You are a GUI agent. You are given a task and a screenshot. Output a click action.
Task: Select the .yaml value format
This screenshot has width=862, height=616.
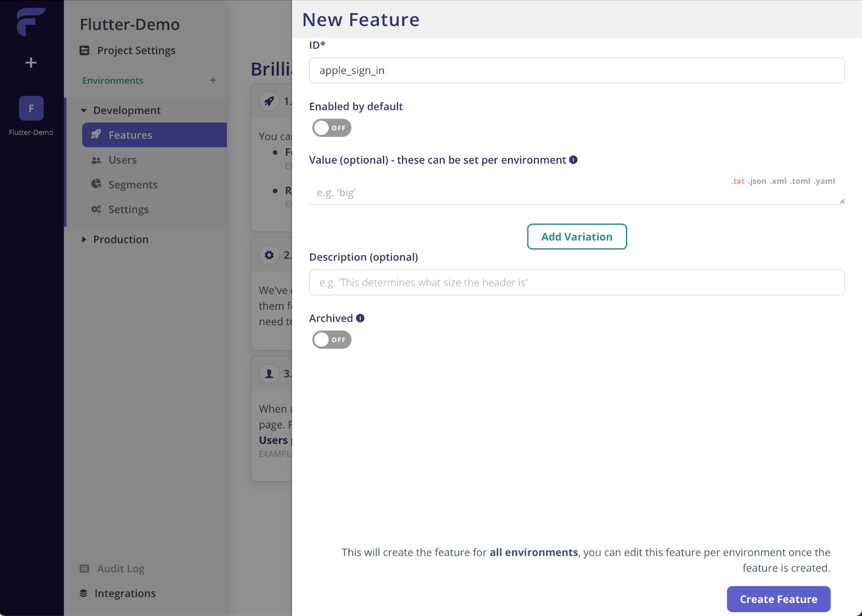tap(825, 181)
